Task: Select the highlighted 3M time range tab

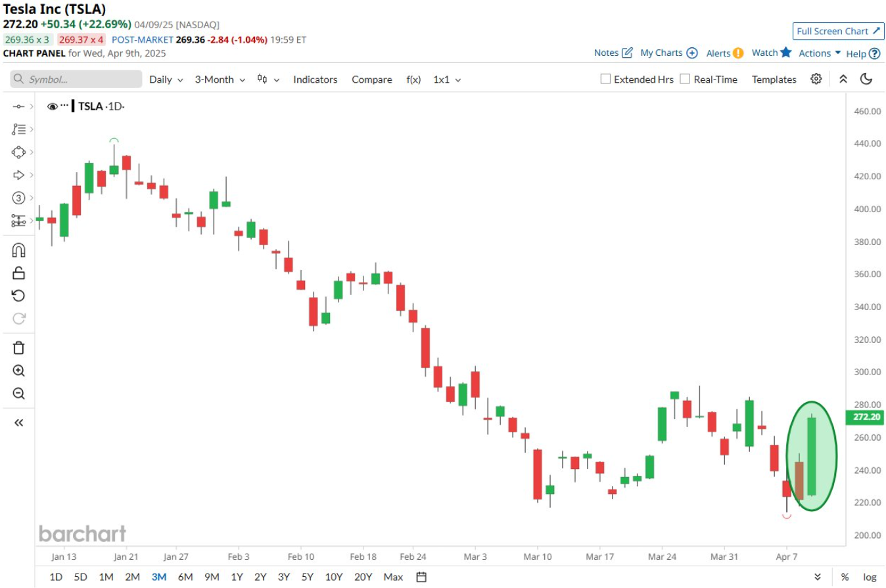Action: coord(159,577)
